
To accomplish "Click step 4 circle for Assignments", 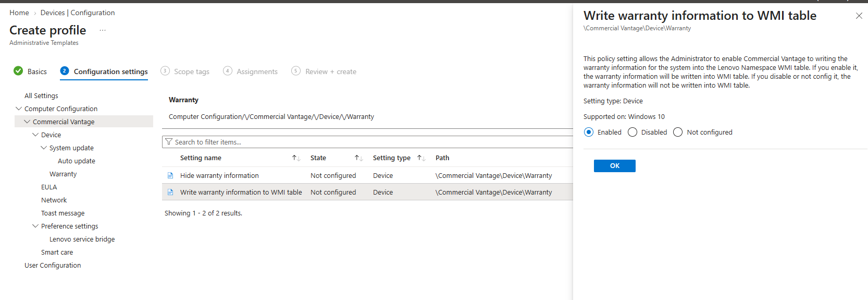I will pos(228,71).
